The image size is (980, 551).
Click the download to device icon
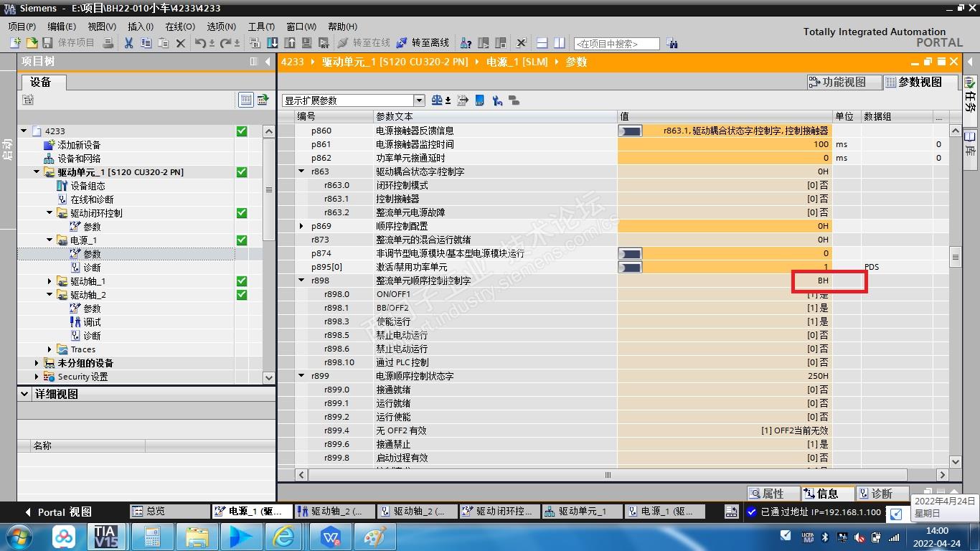pyautogui.click(x=273, y=43)
